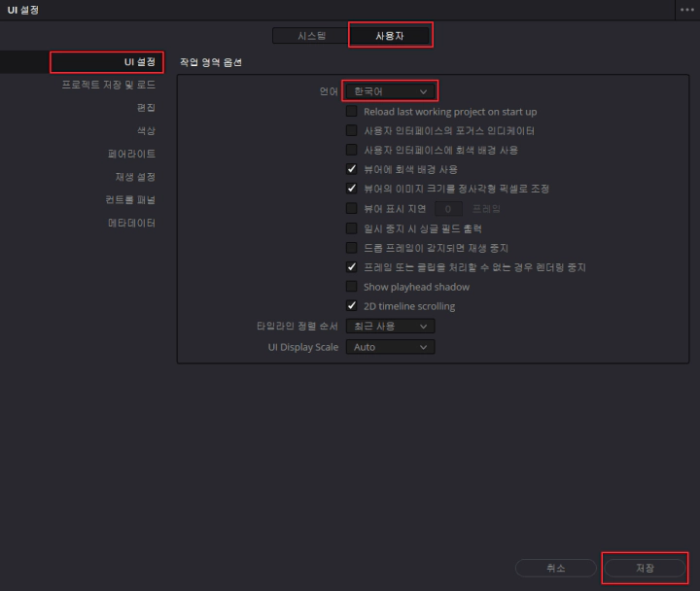Toggle 사용자 인터페이스의 포커스 인디케이터 checkbox
Screen dimensions: 700x591
point(352,130)
